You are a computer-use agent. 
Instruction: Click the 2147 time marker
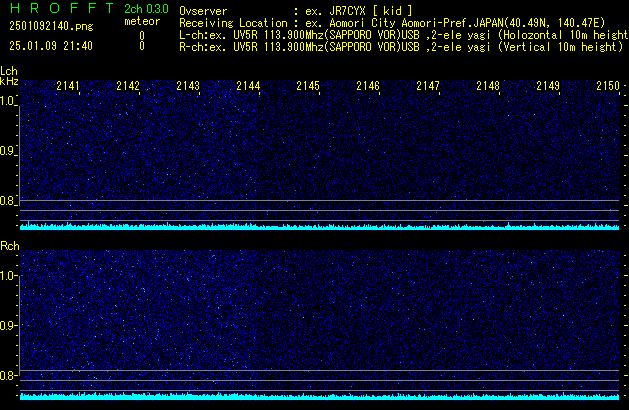[x=428, y=86]
